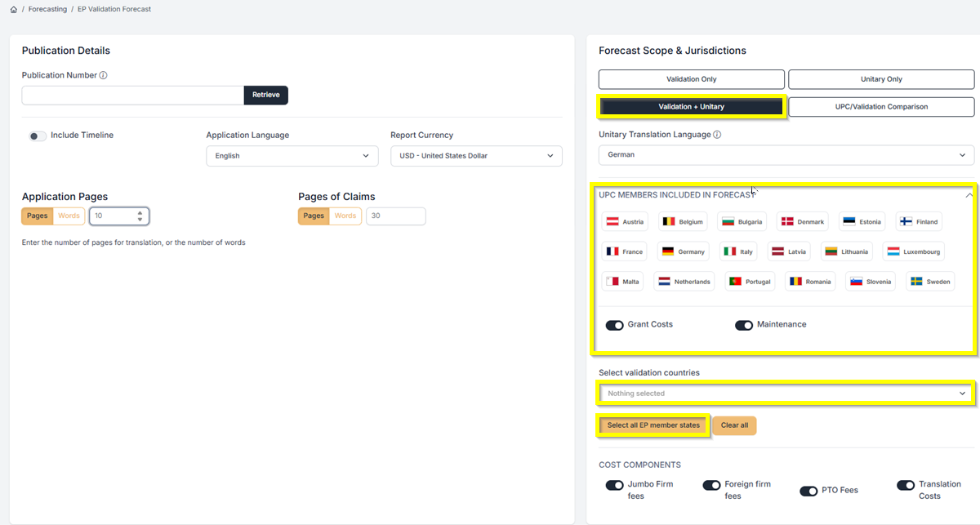The height and width of the screenshot is (525, 980).
Task: Open the Report Currency dropdown
Action: click(x=476, y=156)
